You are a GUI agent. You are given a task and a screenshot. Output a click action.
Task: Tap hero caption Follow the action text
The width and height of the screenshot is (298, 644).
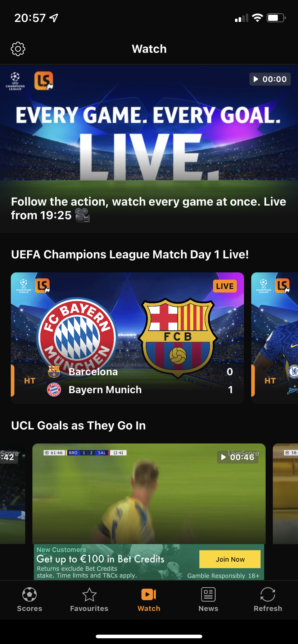click(149, 208)
